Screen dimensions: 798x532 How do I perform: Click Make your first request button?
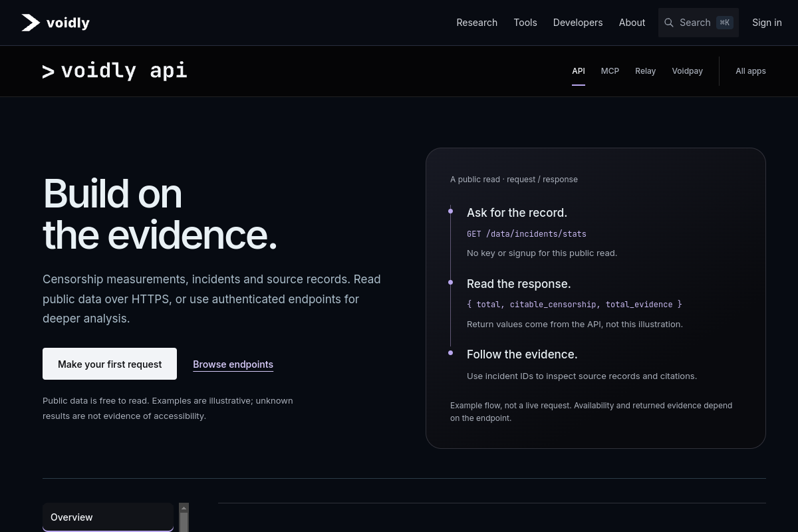click(x=110, y=364)
